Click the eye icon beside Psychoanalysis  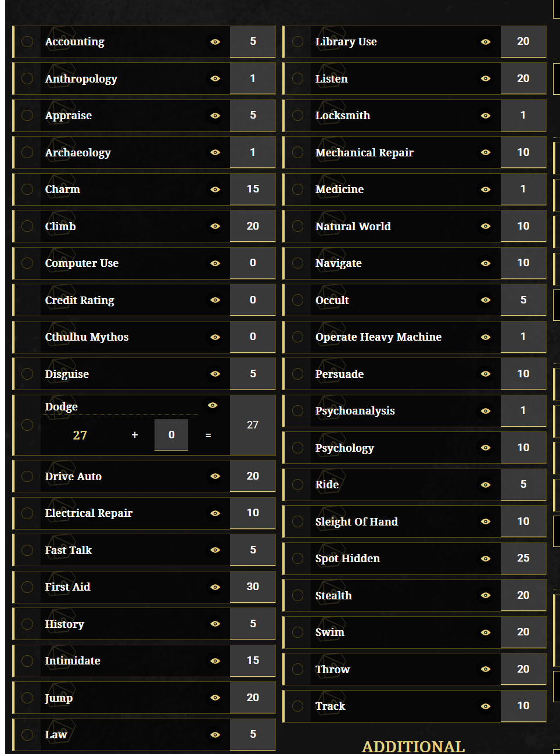[486, 411]
